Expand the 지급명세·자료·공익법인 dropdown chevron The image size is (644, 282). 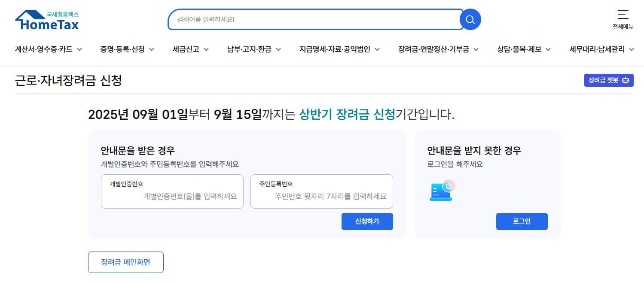pos(378,49)
